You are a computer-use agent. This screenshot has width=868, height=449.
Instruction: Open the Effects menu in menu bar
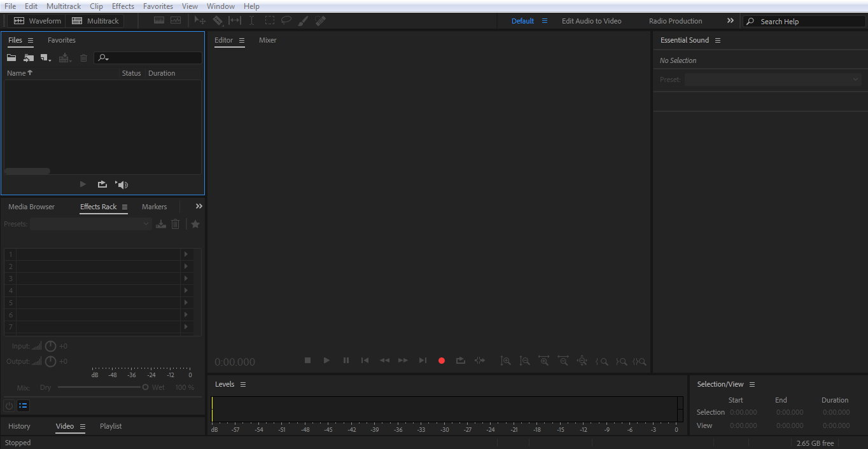[123, 6]
